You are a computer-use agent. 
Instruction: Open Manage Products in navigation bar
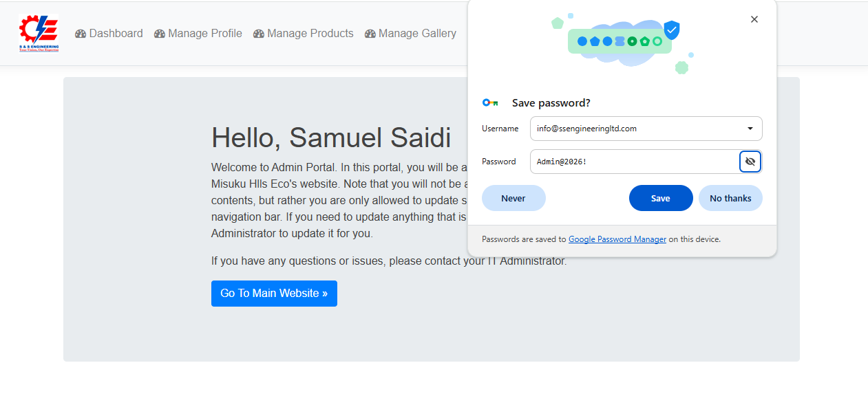click(304, 34)
